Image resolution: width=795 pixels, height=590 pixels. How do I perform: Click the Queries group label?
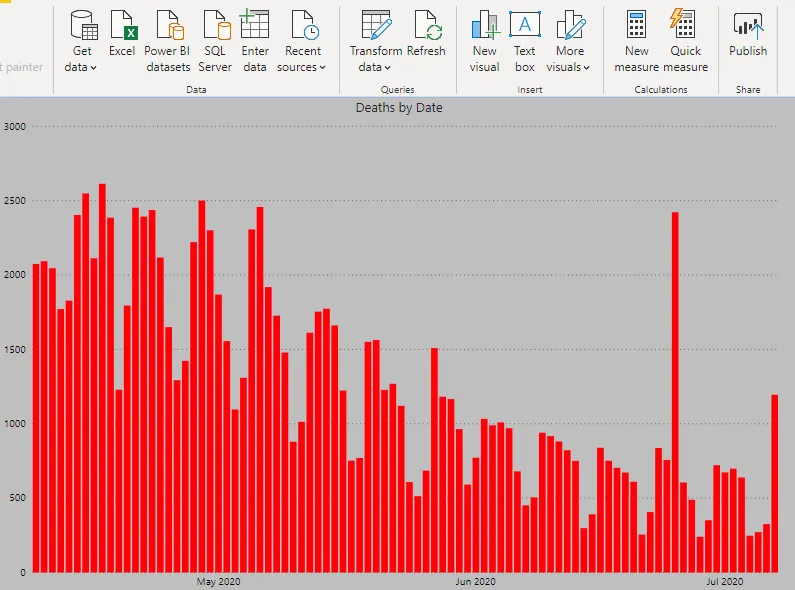(x=398, y=90)
